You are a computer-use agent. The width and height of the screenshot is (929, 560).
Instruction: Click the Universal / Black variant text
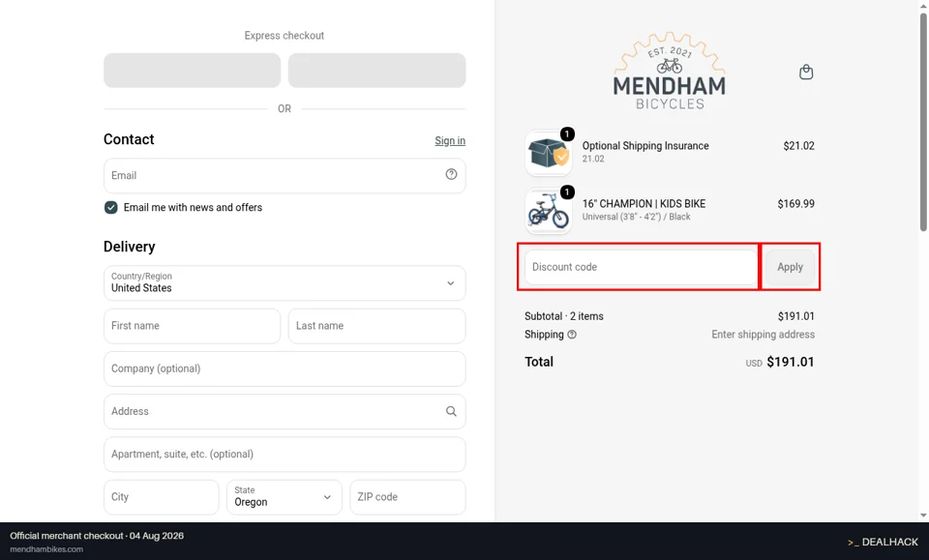coord(636,217)
